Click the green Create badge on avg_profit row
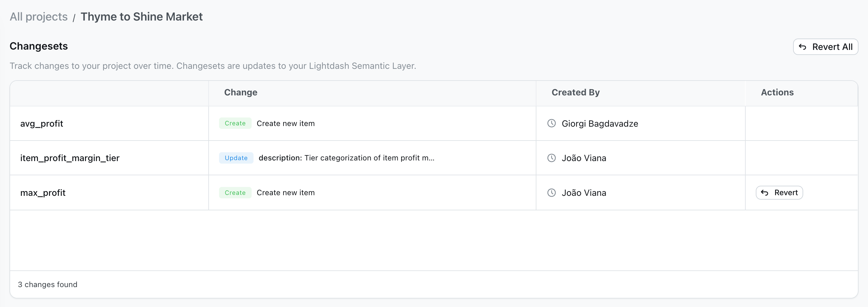 coord(235,123)
